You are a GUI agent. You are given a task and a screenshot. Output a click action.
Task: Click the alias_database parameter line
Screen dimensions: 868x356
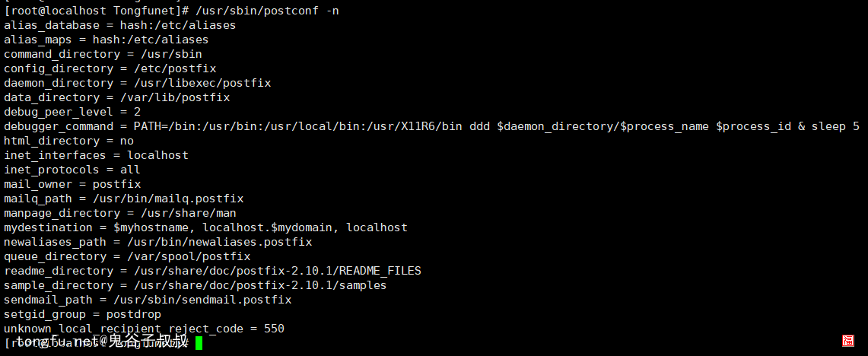(x=120, y=25)
